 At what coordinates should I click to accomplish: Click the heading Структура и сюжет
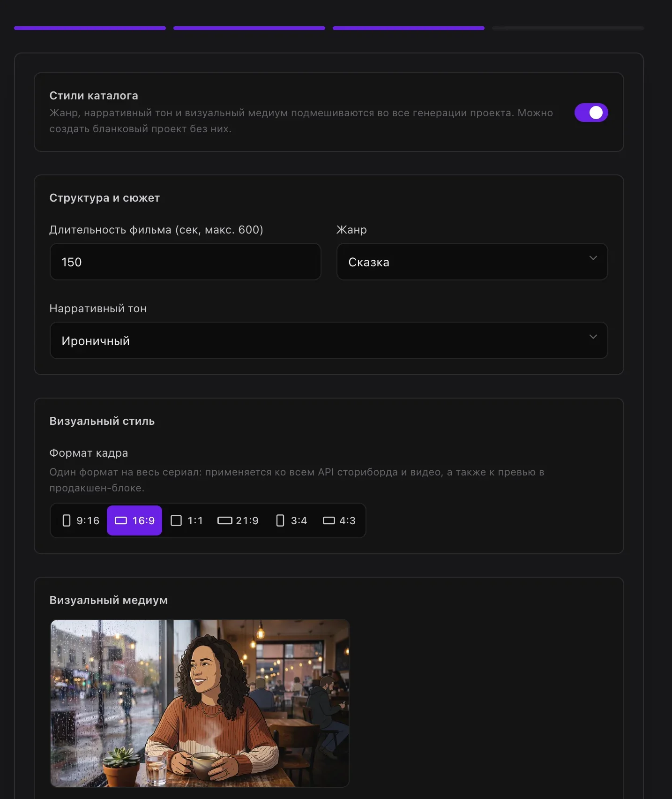click(105, 198)
